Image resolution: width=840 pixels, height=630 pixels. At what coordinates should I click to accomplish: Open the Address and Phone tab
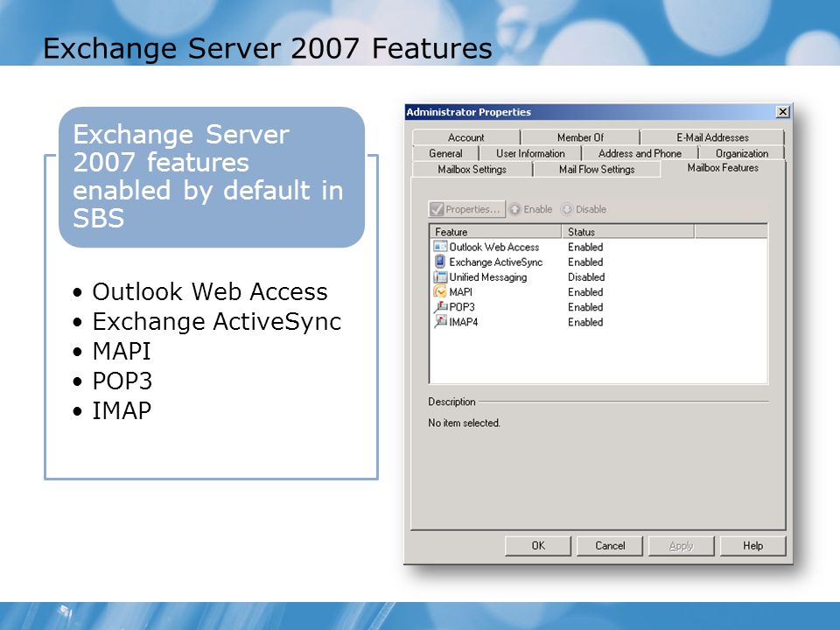point(640,154)
